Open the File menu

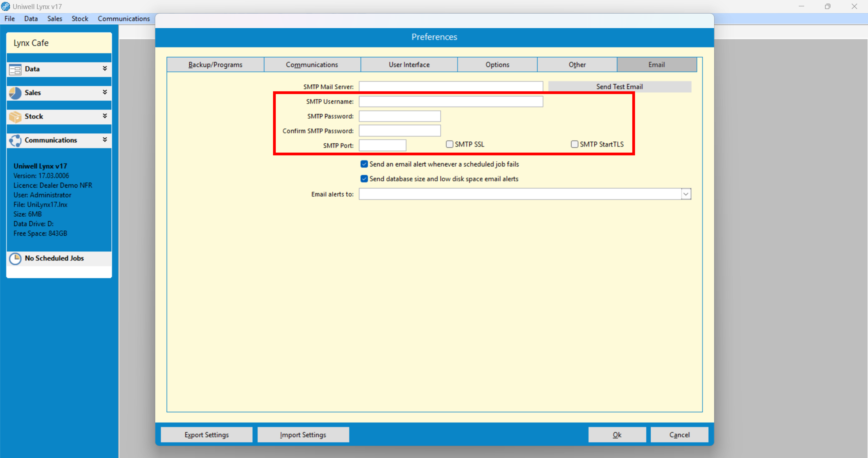(9, 19)
